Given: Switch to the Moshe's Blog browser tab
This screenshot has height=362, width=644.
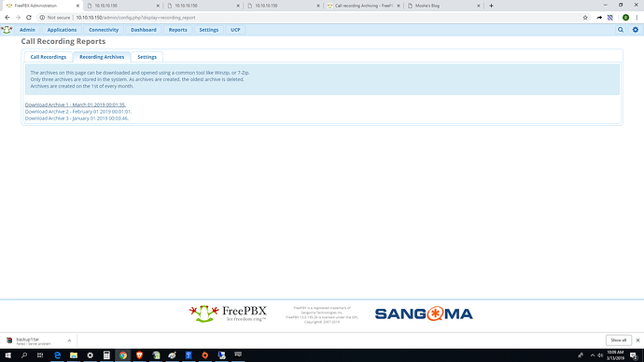Looking at the screenshot, I should 443,6.
